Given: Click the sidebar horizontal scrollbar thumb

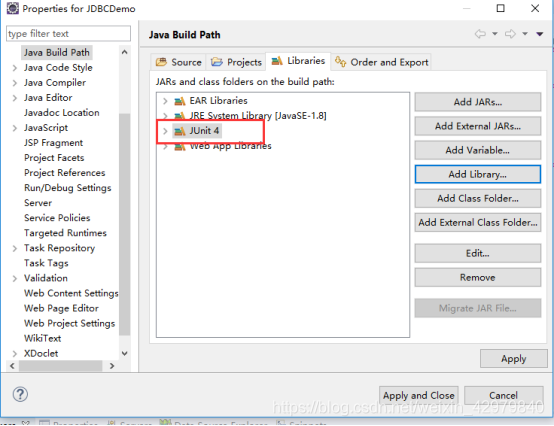Looking at the screenshot, I should point(60,366).
